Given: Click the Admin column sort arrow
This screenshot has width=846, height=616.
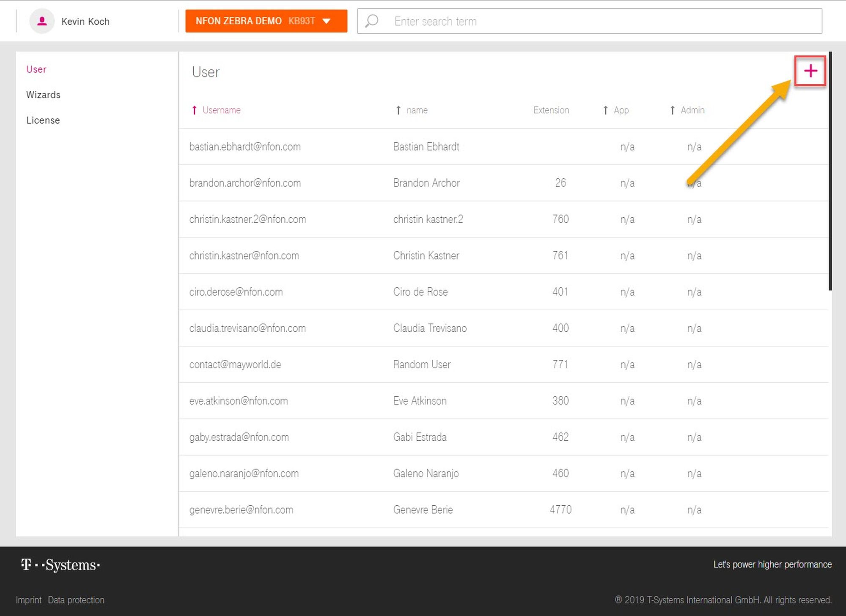Looking at the screenshot, I should click(x=672, y=110).
